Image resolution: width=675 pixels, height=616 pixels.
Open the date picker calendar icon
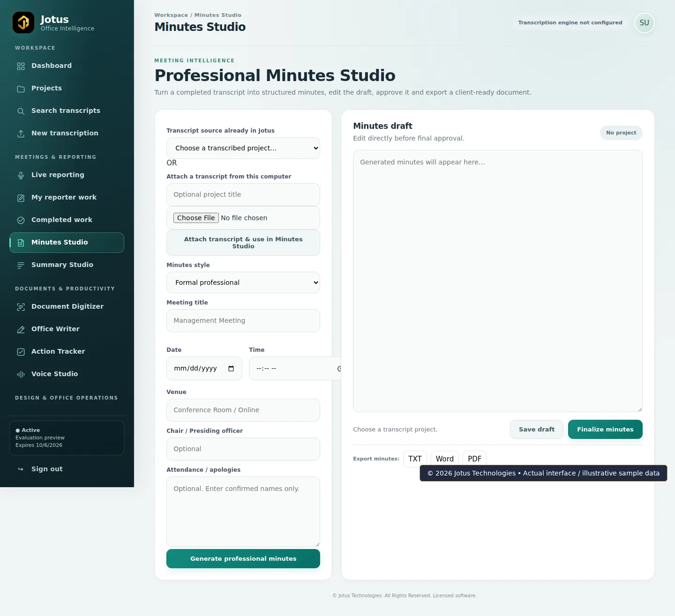click(231, 369)
